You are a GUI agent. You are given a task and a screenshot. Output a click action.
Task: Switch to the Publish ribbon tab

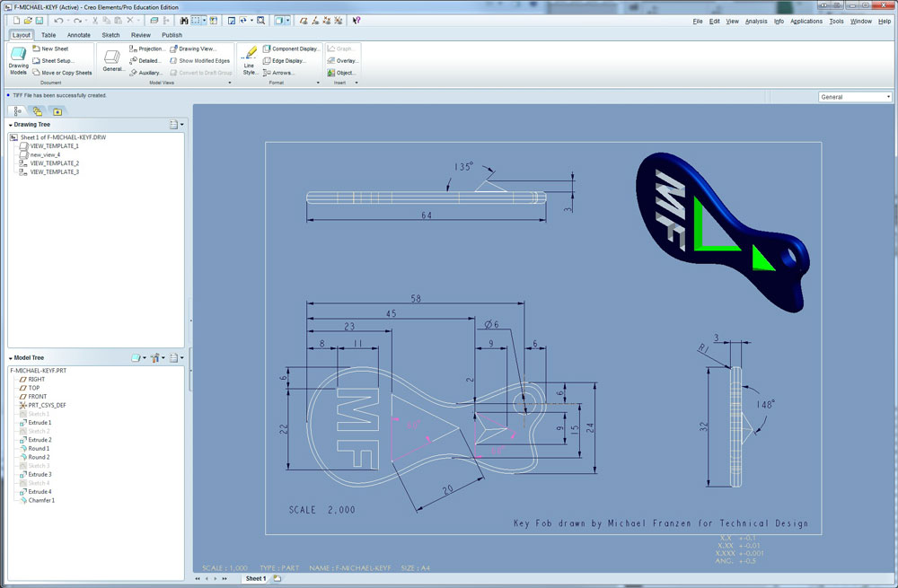pyautogui.click(x=172, y=35)
